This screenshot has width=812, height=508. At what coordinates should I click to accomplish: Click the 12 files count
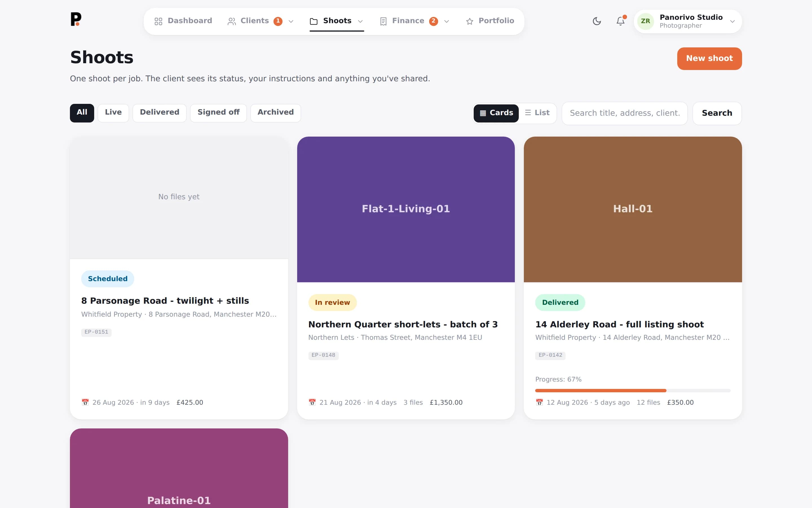tap(648, 402)
